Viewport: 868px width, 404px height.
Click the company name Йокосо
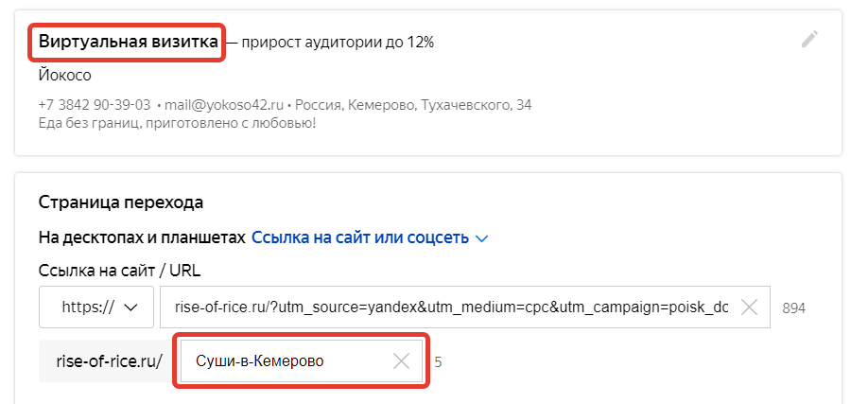64,76
